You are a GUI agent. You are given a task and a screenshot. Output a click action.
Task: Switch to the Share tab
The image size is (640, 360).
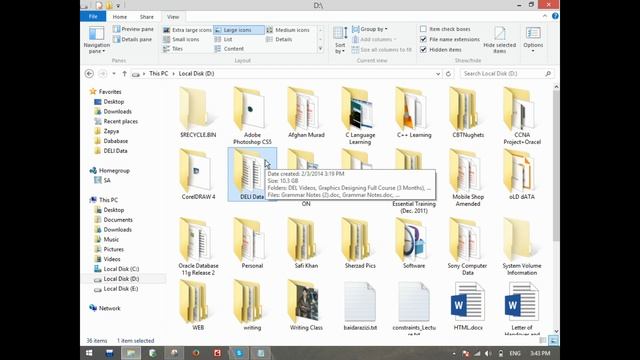pos(147,17)
